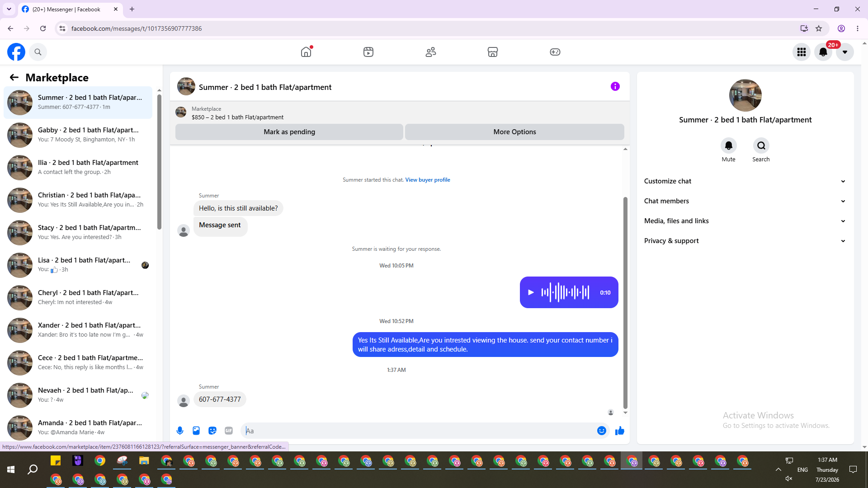
Task: Open the emoji picker
Action: pos(602,431)
